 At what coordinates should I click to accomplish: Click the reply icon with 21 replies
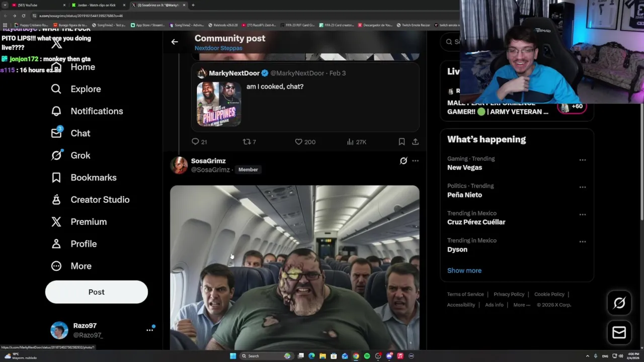click(195, 142)
